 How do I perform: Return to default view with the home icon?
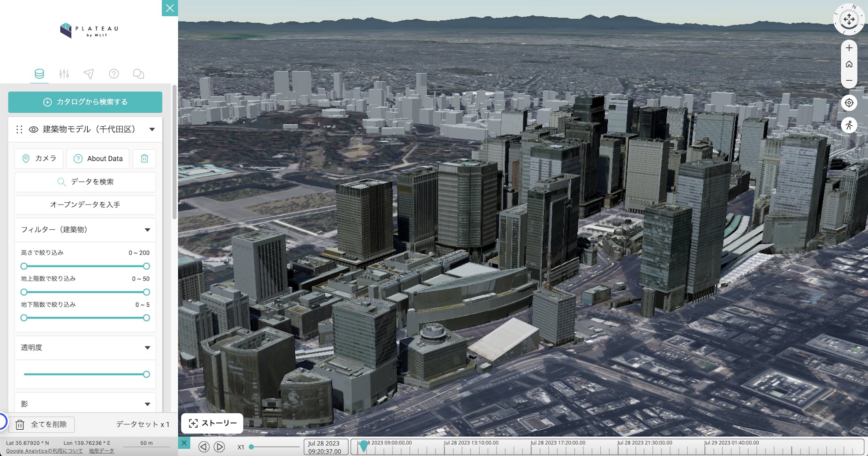[849, 64]
